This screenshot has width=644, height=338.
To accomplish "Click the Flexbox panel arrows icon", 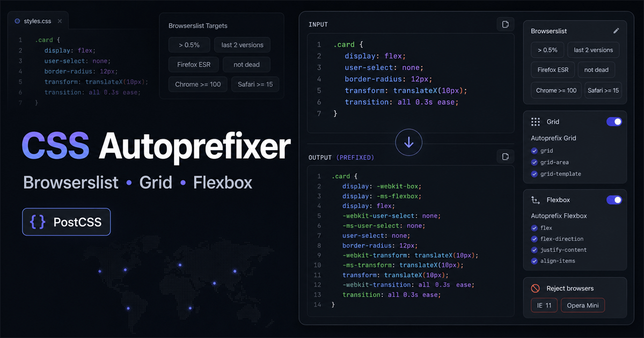I will [x=536, y=200].
